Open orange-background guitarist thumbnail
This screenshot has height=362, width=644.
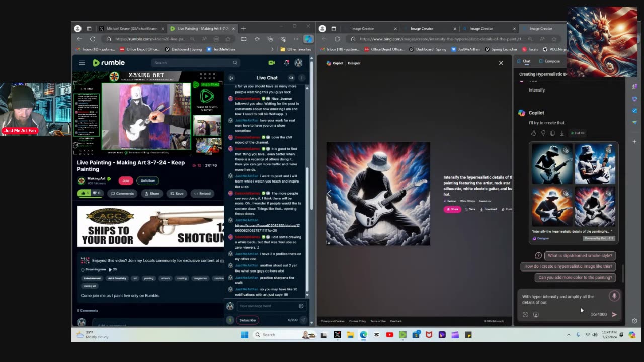click(552, 207)
